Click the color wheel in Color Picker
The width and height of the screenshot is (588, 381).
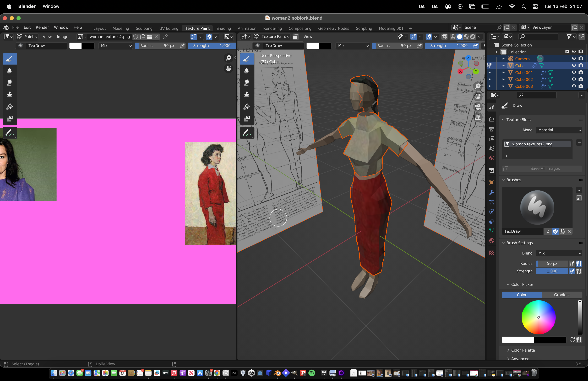[x=538, y=317]
